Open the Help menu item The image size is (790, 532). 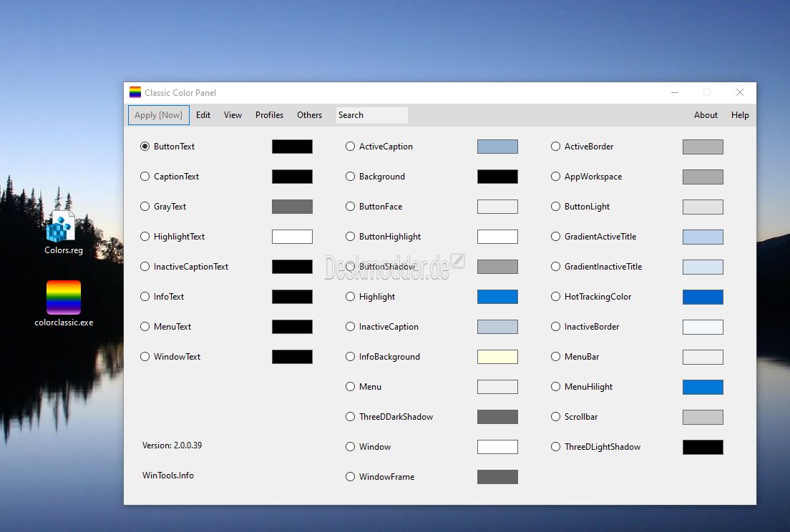[740, 114]
